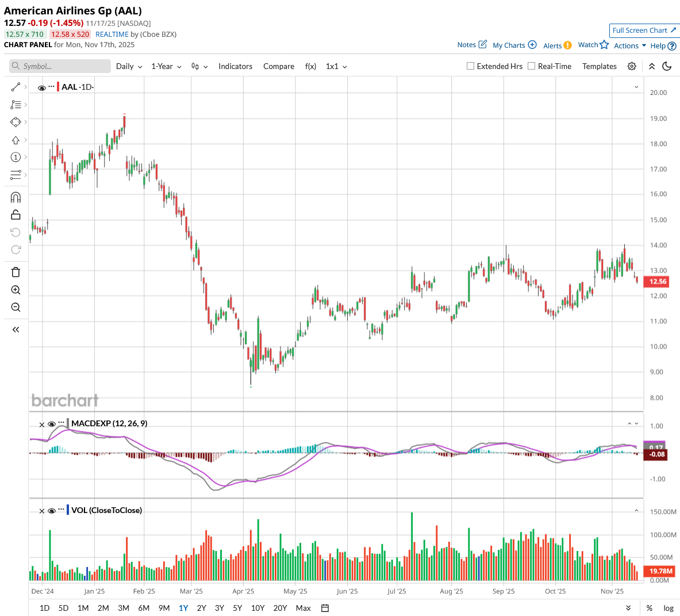Expand the 1-Year period dropdown
The width and height of the screenshot is (680, 616).
pos(166,66)
